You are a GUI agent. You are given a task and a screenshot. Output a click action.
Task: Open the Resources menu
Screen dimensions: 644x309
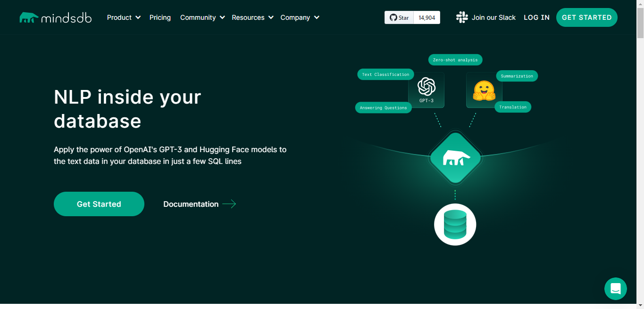click(x=248, y=17)
